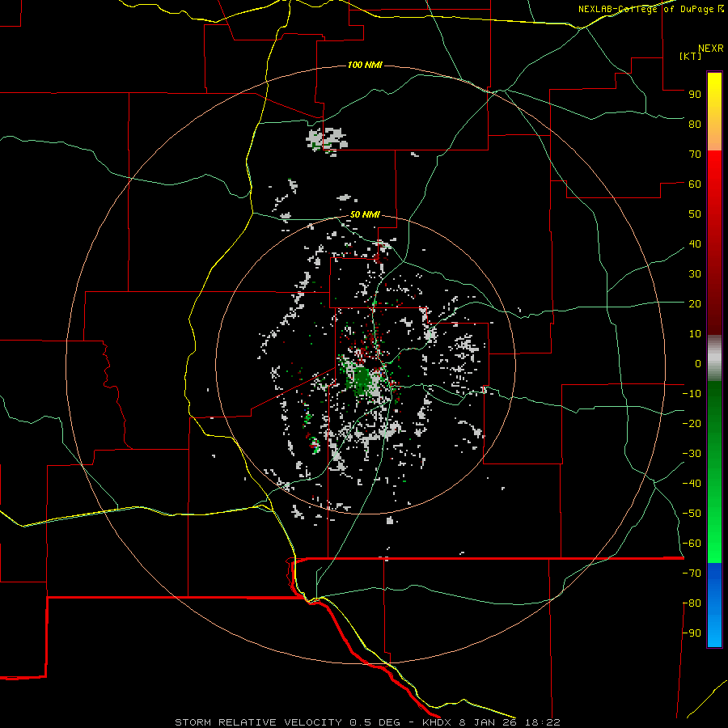Click the 8 JAN 26 date text
Screen dimensions: 728x728
click(x=488, y=722)
